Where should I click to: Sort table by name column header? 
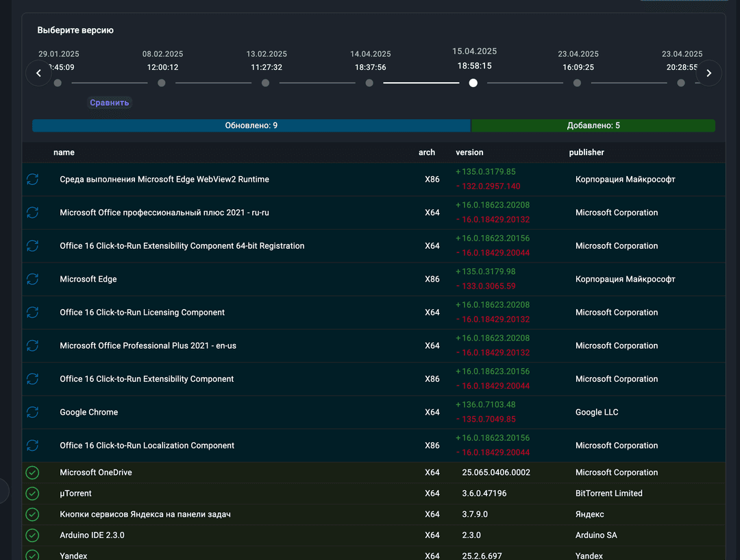coord(64,152)
